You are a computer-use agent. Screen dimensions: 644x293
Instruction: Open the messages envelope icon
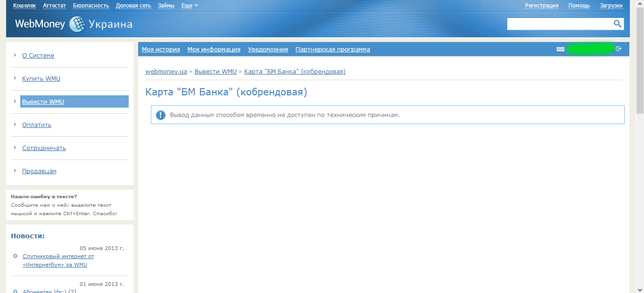click(x=561, y=49)
